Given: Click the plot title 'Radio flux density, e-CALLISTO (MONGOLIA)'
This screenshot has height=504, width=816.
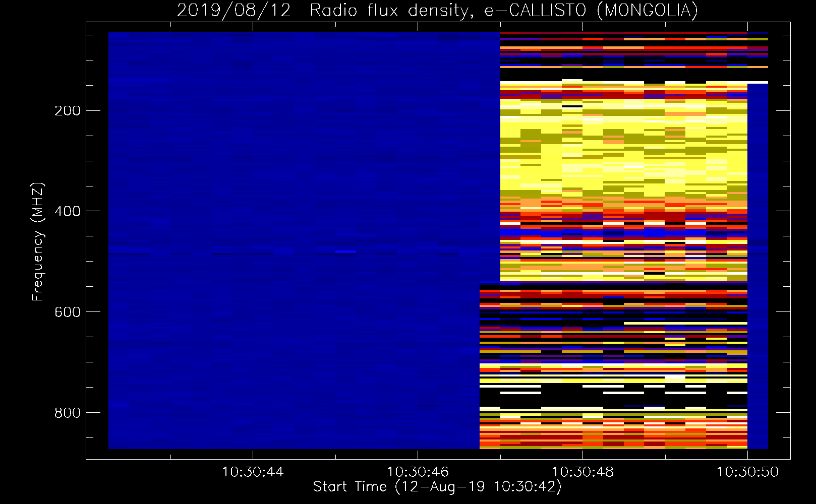Looking at the screenshot, I should click(503, 11).
